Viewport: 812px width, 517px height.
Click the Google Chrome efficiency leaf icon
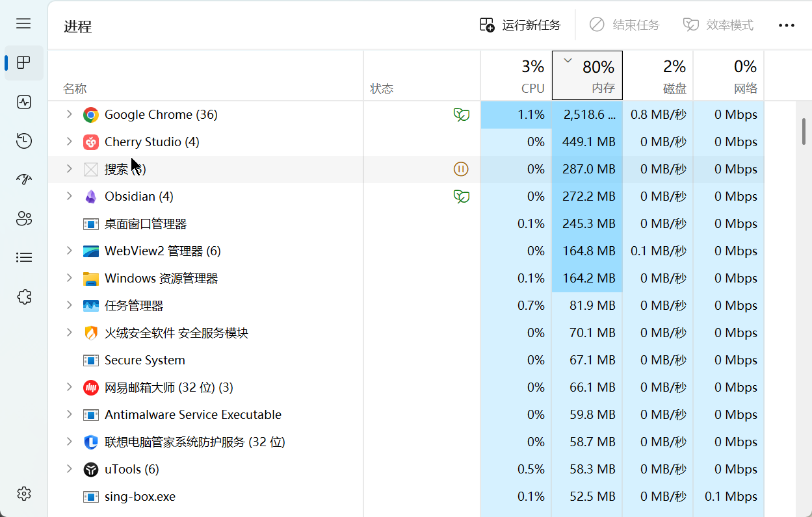pos(461,115)
